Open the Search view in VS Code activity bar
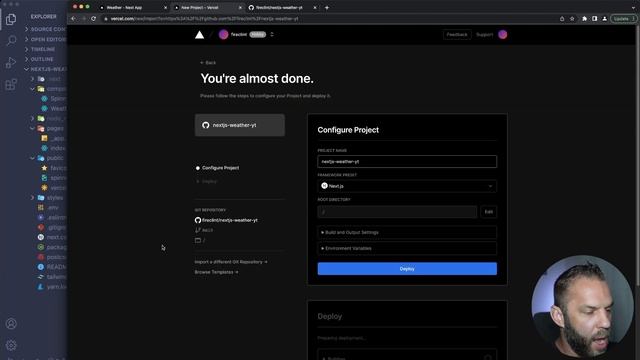The width and height of the screenshot is (640, 360). (x=11, y=40)
